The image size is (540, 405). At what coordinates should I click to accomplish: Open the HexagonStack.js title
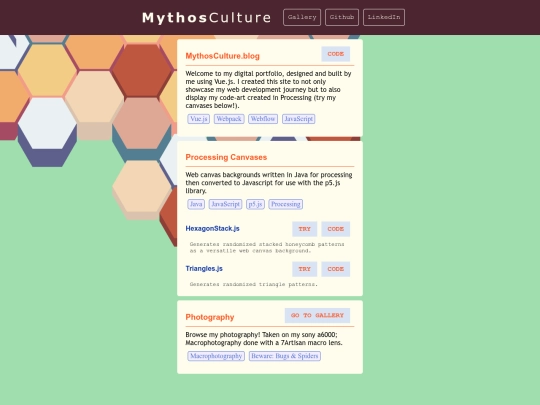212,228
